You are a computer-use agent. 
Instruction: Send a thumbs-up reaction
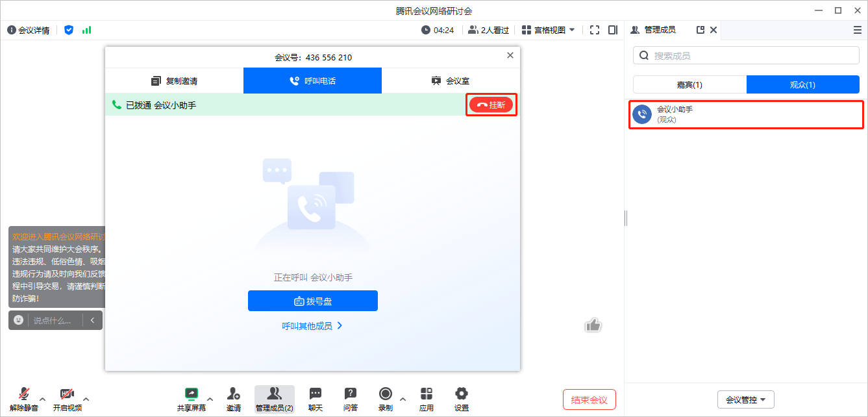(593, 325)
